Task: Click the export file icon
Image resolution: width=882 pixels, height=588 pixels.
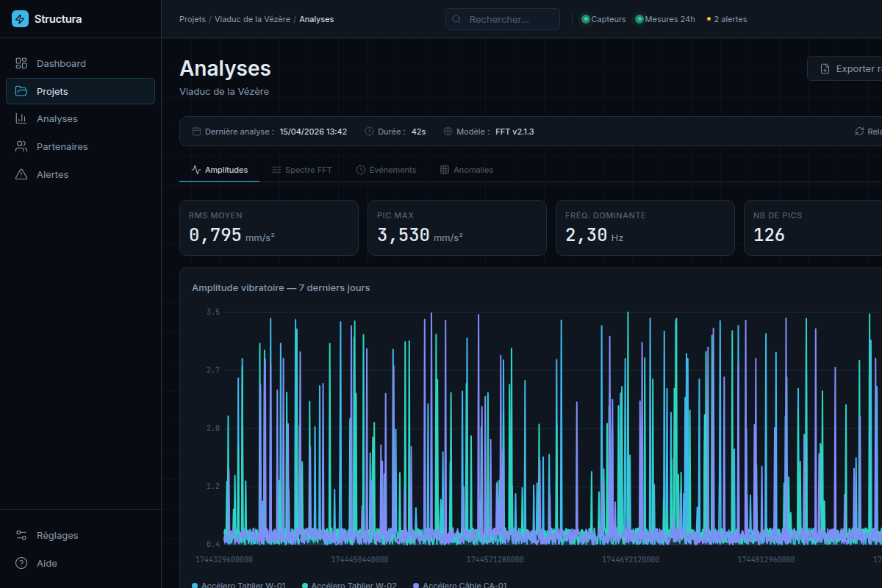Action: (x=825, y=68)
